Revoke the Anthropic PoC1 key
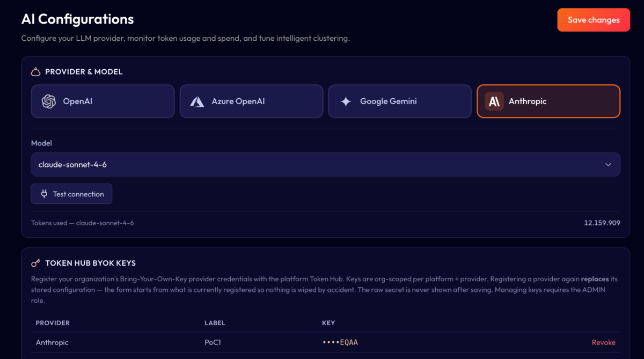 point(604,342)
